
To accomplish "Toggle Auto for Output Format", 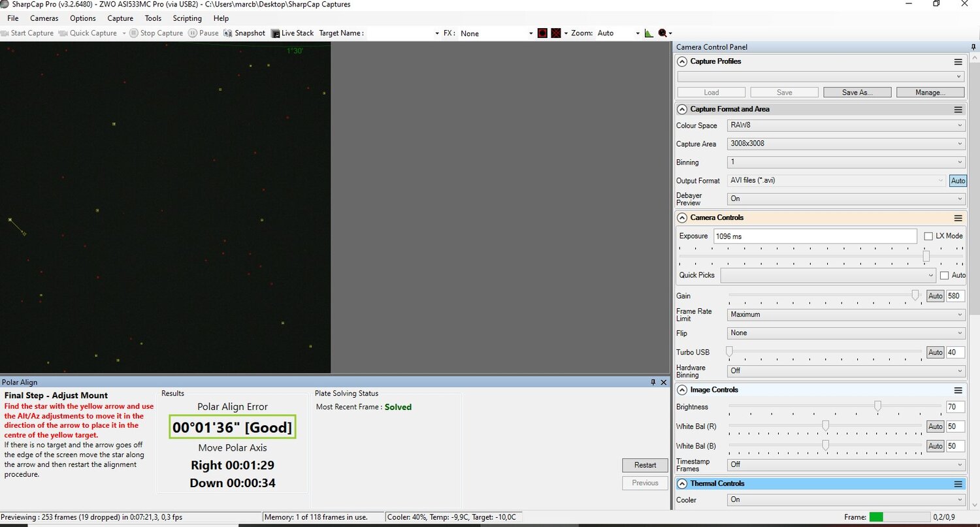I will tap(958, 181).
